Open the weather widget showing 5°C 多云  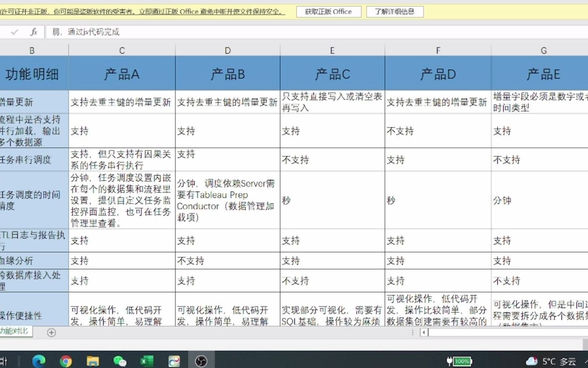coord(551,361)
